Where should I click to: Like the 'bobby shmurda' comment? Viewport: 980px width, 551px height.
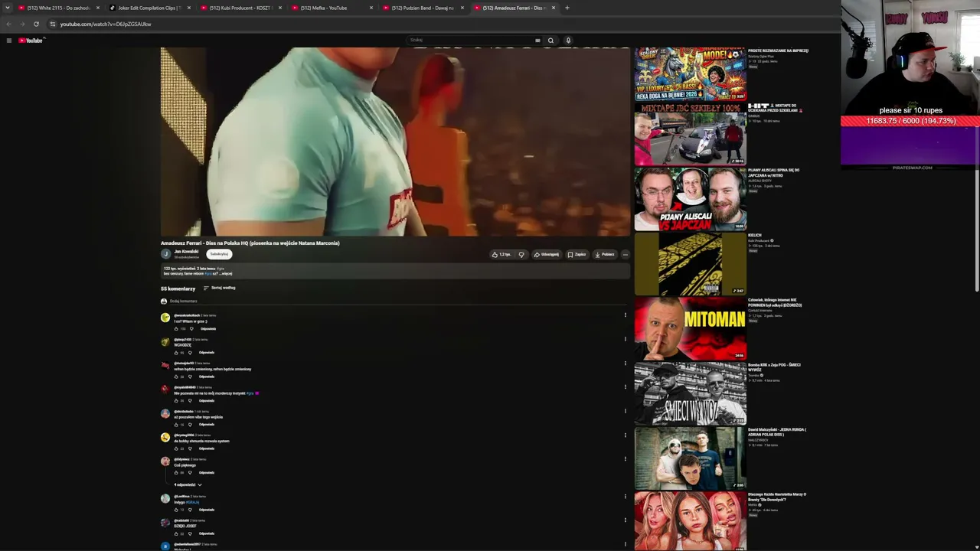coord(176,448)
